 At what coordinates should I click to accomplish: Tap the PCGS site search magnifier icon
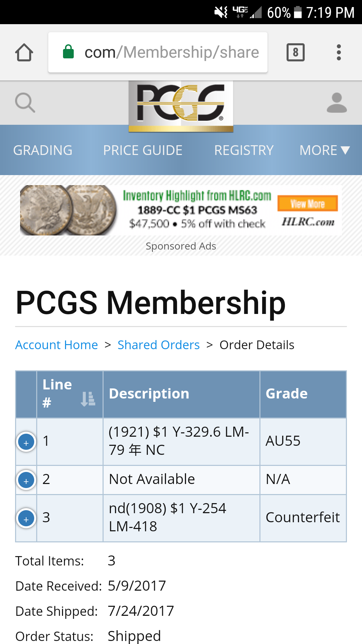(x=25, y=103)
